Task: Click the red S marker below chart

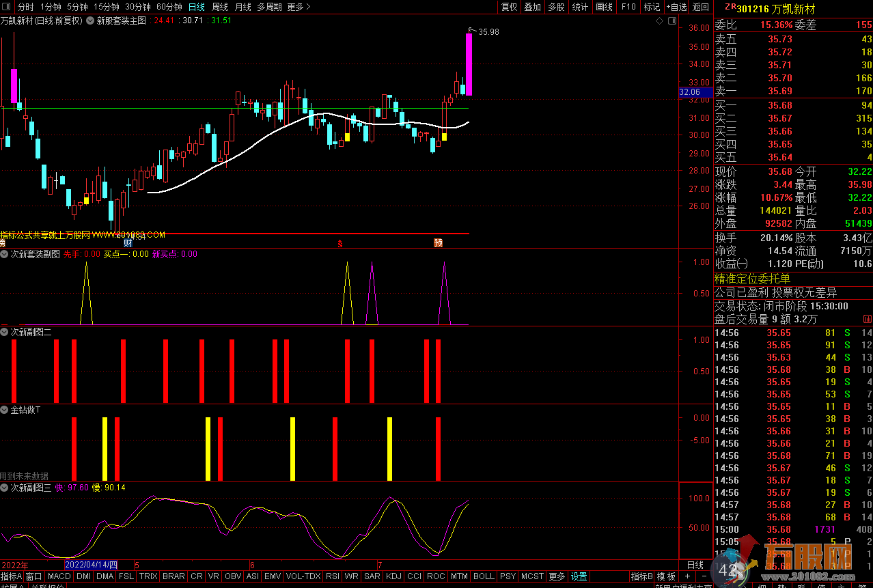Action: (339, 243)
